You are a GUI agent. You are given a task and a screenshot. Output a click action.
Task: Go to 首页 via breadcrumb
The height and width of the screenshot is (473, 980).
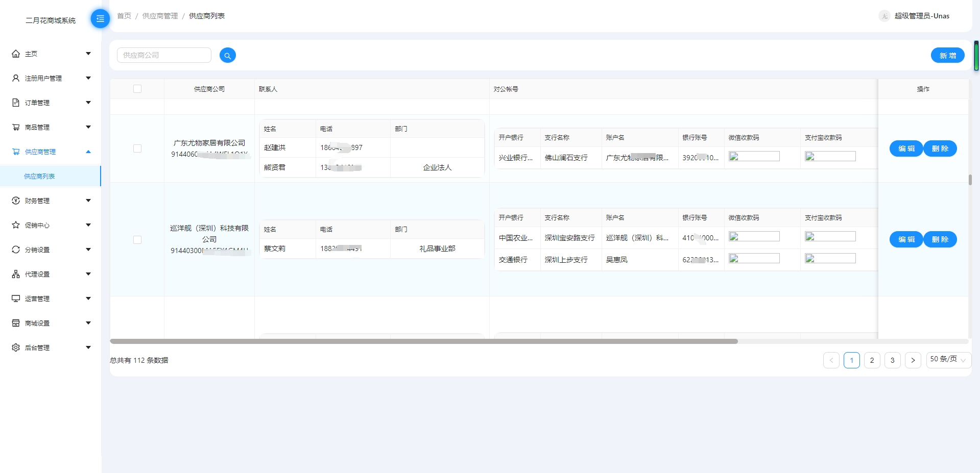click(x=124, y=16)
